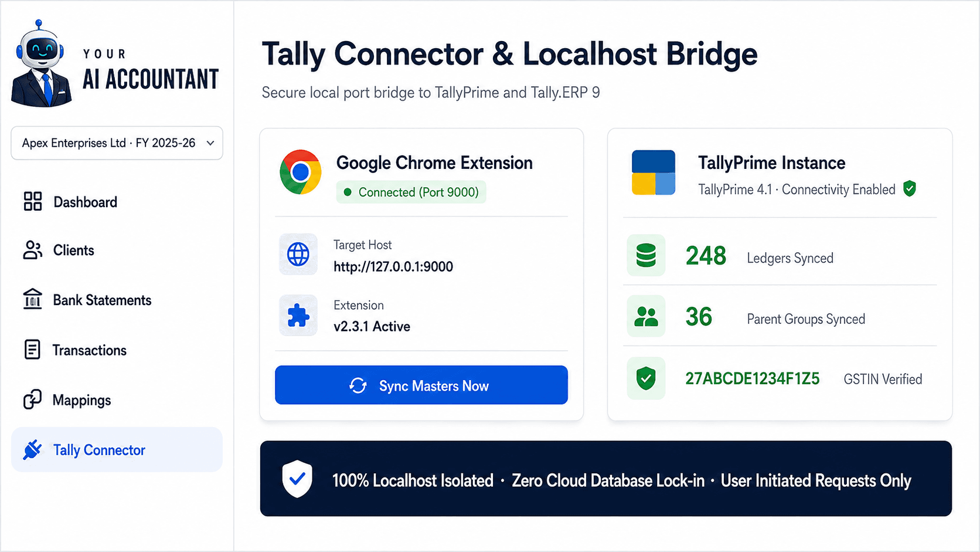Click the Transactions document icon

pyautogui.click(x=33, y=350)
